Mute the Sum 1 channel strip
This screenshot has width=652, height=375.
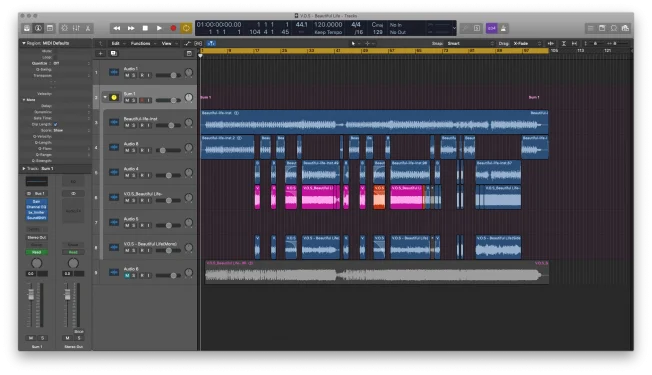[x=31, y=338]
